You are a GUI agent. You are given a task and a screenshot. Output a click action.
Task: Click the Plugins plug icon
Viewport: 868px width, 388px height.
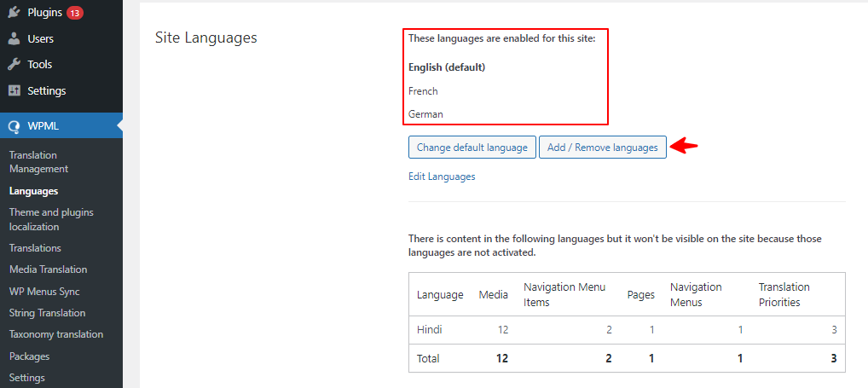(x=14, y=12)
